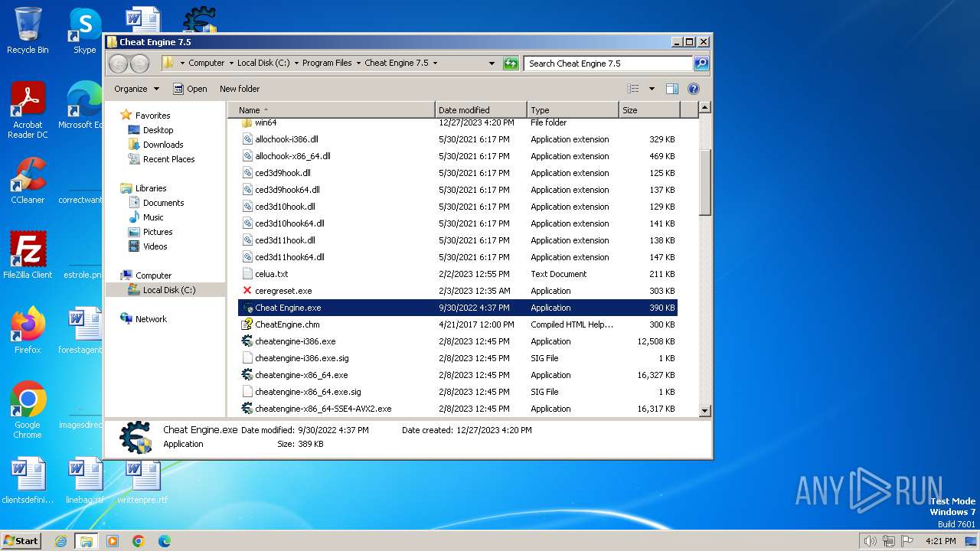This screenshot has height=551, width=980.
Task: Select CheatEngine.chm help file
Action: [x=287, y=324]
